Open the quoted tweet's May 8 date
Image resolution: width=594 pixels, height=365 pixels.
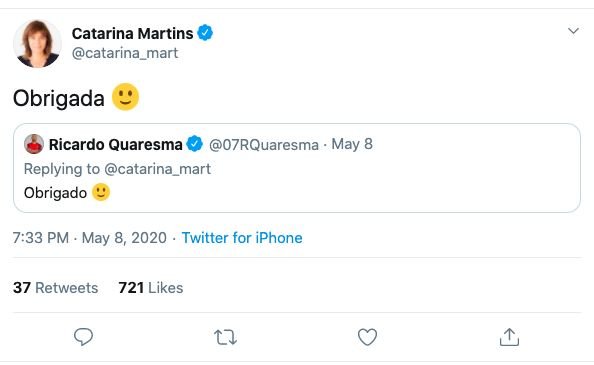[x=352, y=144]
